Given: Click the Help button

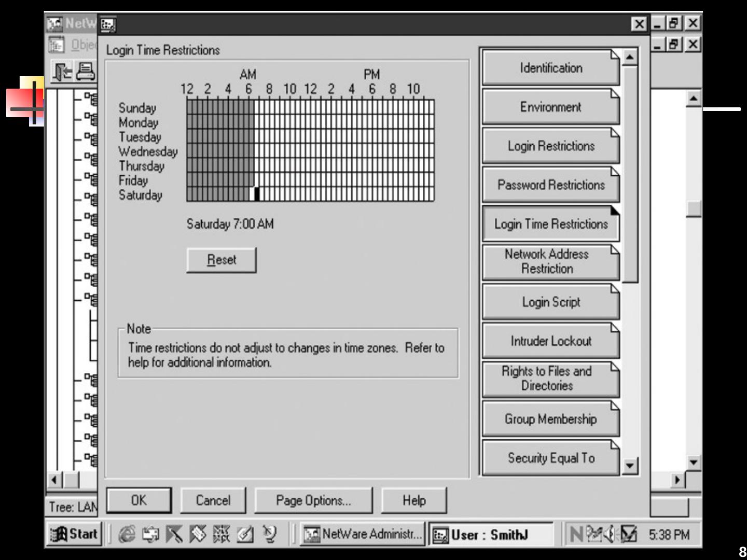Looking at the screenshot, I should (x=414, y=500).
